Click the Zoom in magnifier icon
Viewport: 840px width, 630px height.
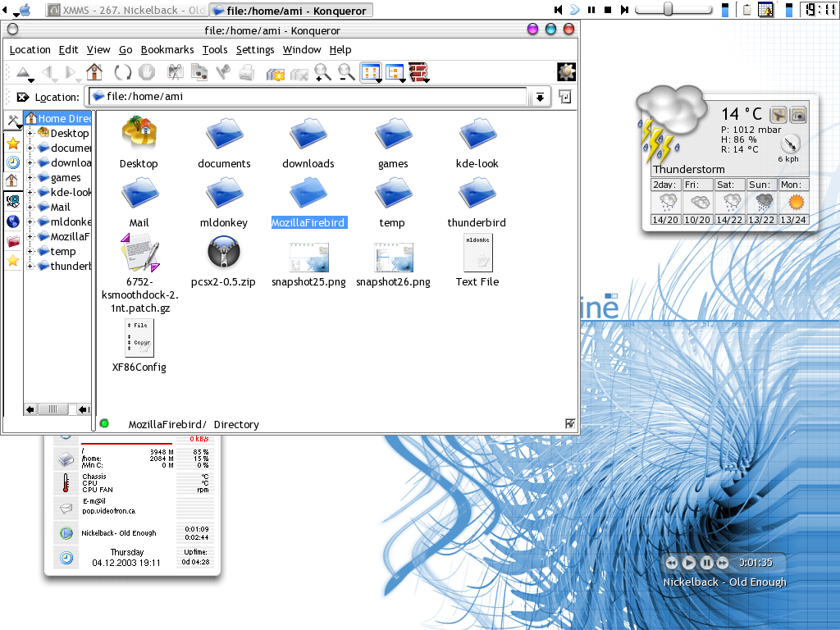click(x=322, y=72)
